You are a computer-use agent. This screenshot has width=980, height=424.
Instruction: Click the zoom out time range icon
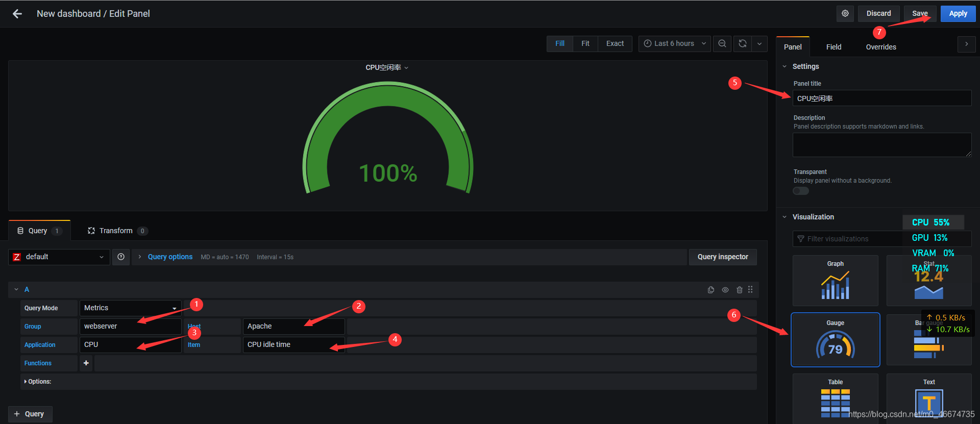[x=722, y=44]
